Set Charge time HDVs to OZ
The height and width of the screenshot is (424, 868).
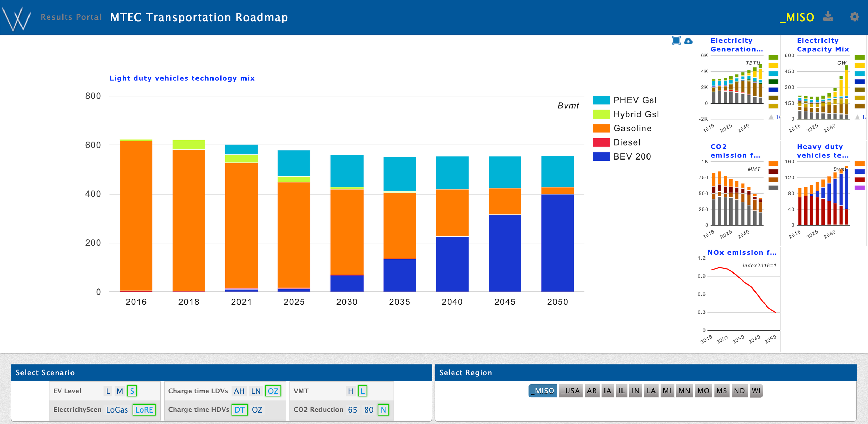[x=257, y=410]
